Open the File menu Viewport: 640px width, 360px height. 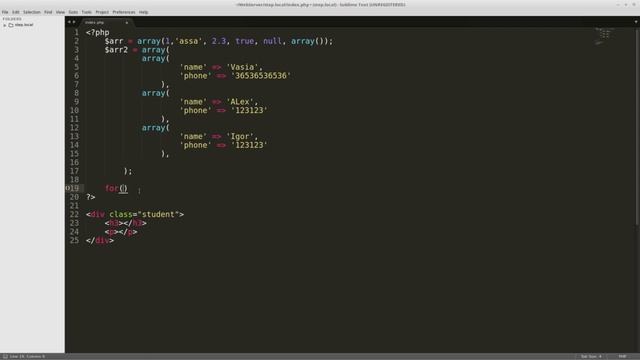pyautogui.click(x=5, y=12)
